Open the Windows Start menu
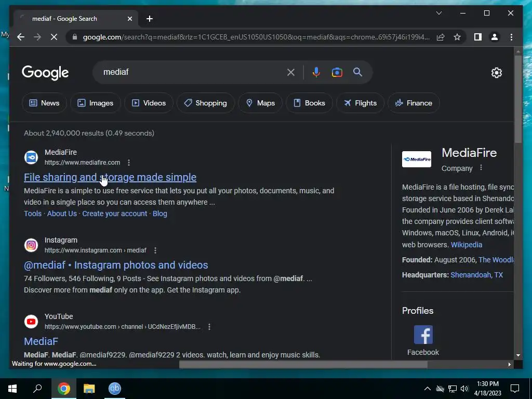 coord(12,389)
